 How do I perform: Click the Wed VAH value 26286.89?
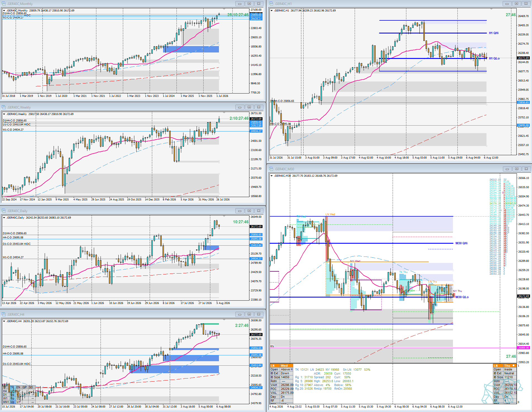[287, 385]
